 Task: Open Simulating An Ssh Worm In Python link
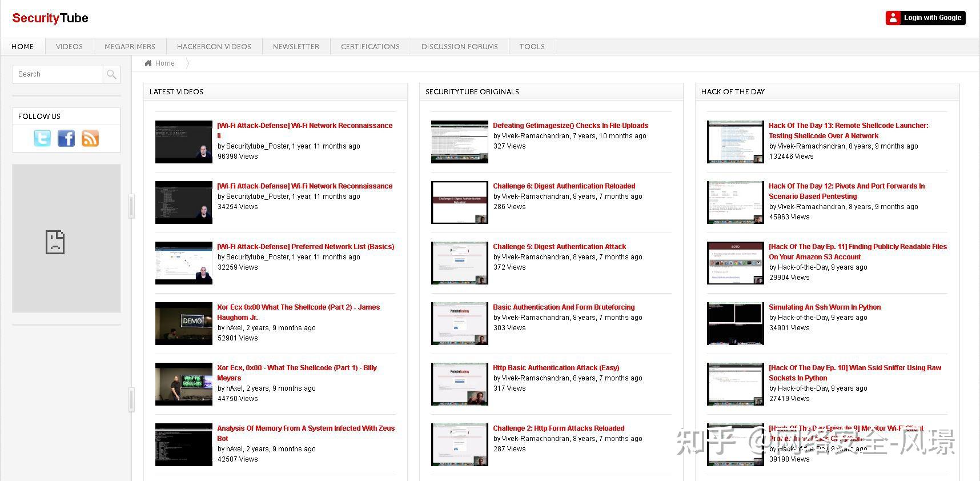point(825,307)
